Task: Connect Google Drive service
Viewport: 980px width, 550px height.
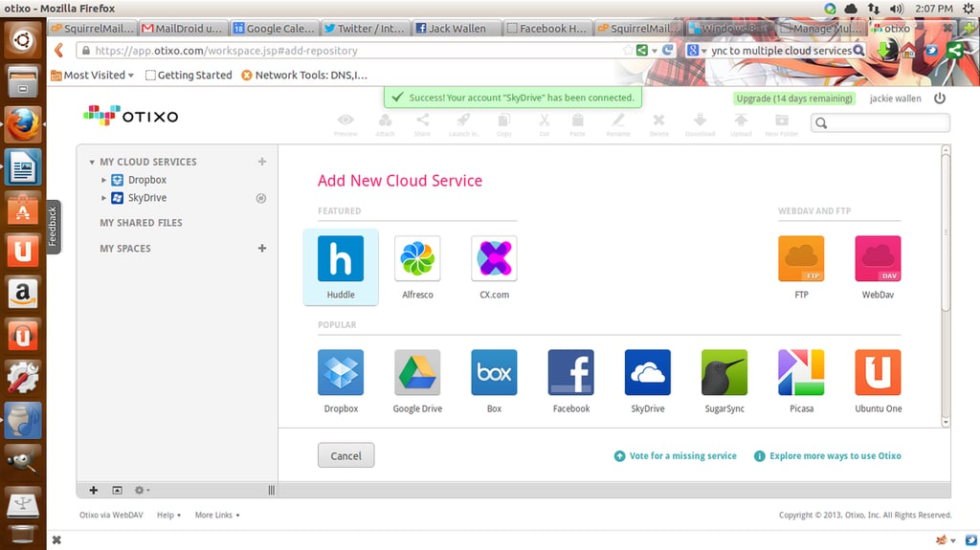Action: coord(417,372)
